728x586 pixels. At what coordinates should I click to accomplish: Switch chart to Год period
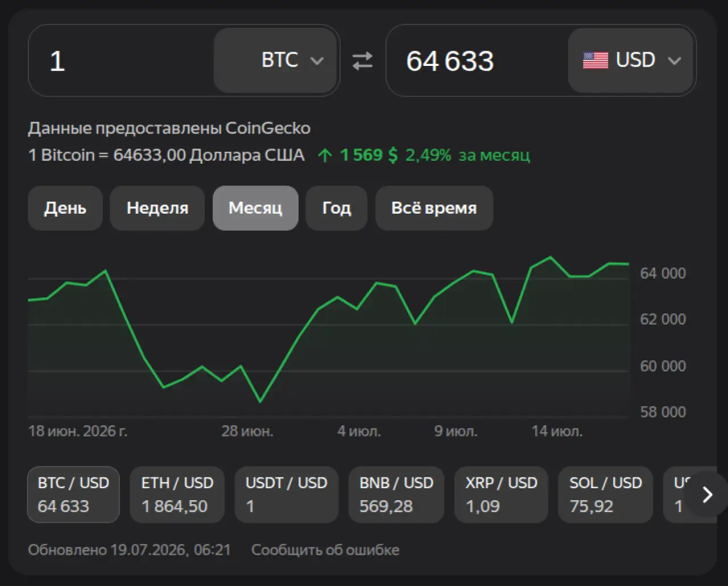[x=337, y=208]
